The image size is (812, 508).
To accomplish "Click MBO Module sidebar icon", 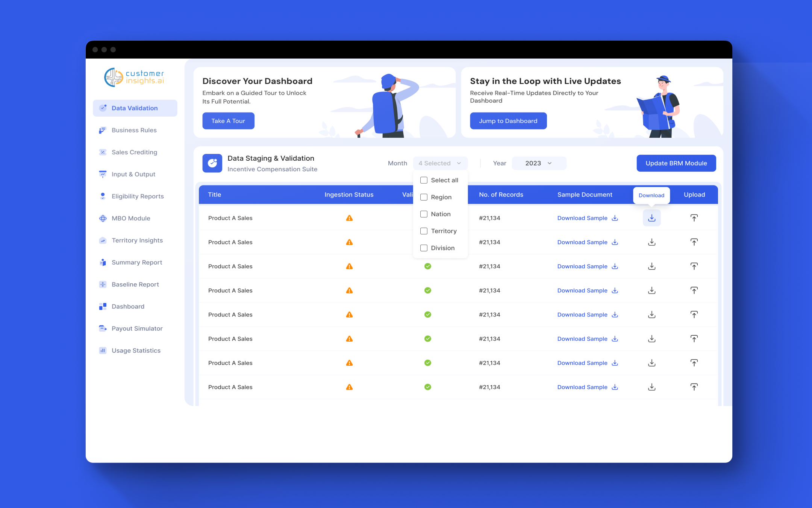I will 103,218.
